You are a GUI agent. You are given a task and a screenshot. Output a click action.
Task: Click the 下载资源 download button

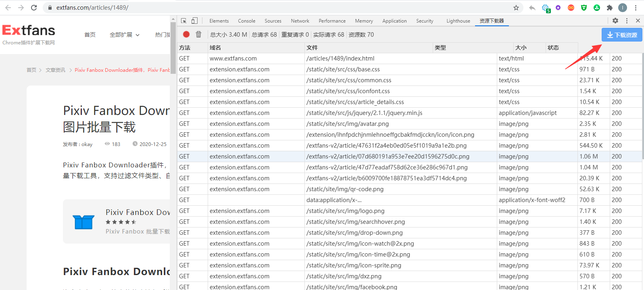pos(622,35)
